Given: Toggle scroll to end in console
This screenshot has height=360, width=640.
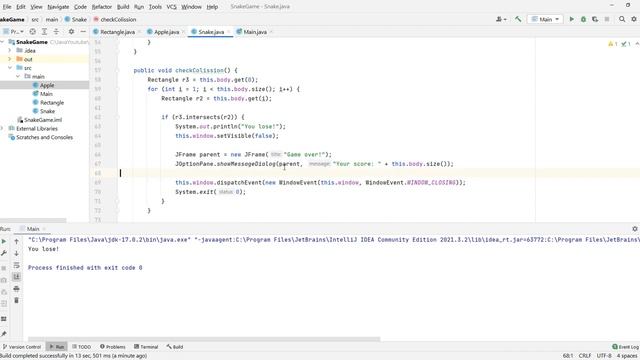Looking at the screenshot, I should (16, 277).
